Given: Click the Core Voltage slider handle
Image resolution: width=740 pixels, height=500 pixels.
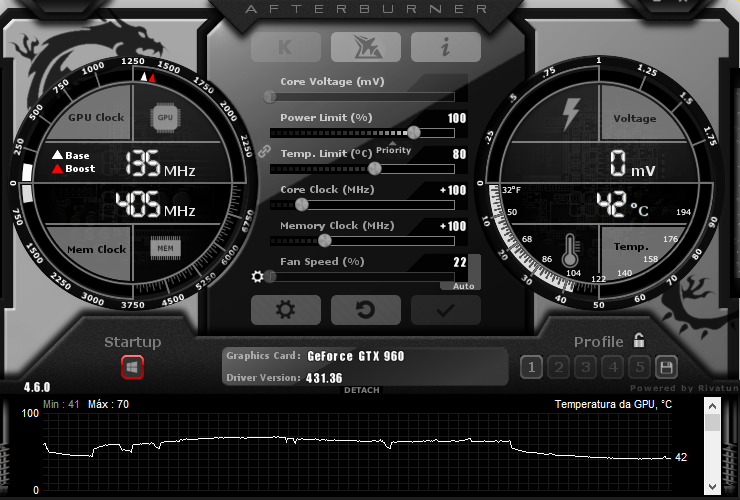Looking at the screenshot, I should [270, 97].
